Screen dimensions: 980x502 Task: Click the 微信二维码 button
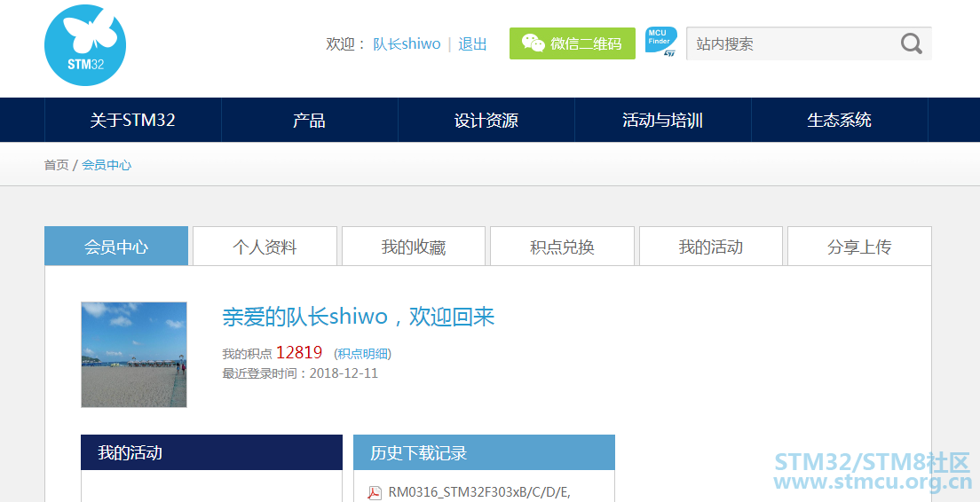(573, 43)
